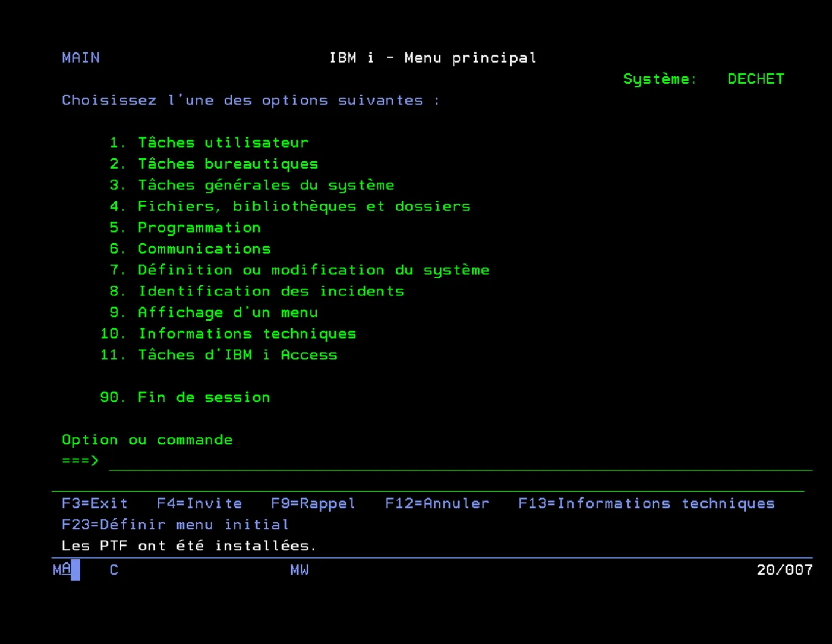Select option 1 Tâches utilisateur
Image resolution: width=832 pixels, height=644 pixels.
(x=209, y=143)
